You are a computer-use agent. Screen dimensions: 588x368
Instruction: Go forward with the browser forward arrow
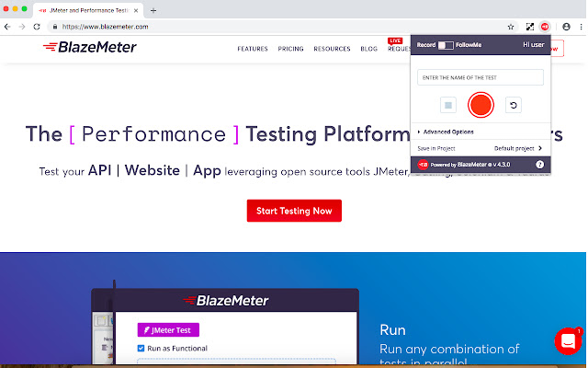point(22,27)
